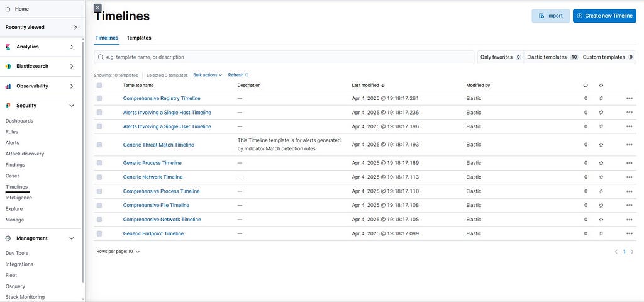Open Dev Tools under Management

(x=17, y=253)
